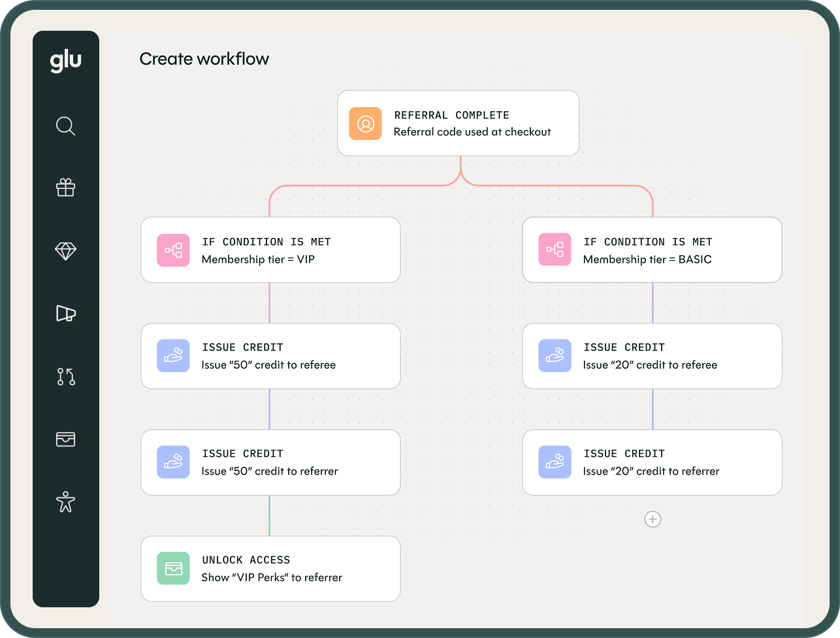
Task: Select the Membership tier = BASIC condition
Action: [652, 250]
